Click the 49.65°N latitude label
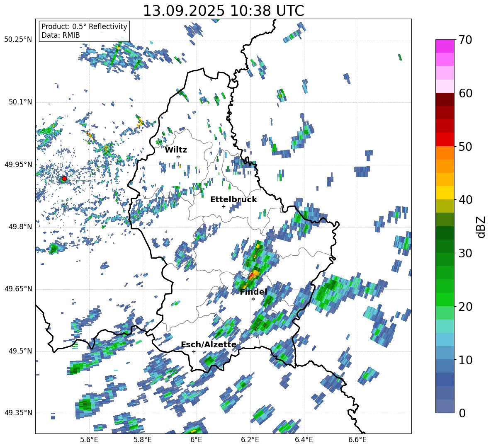The image size is (491, 448). 18,288
